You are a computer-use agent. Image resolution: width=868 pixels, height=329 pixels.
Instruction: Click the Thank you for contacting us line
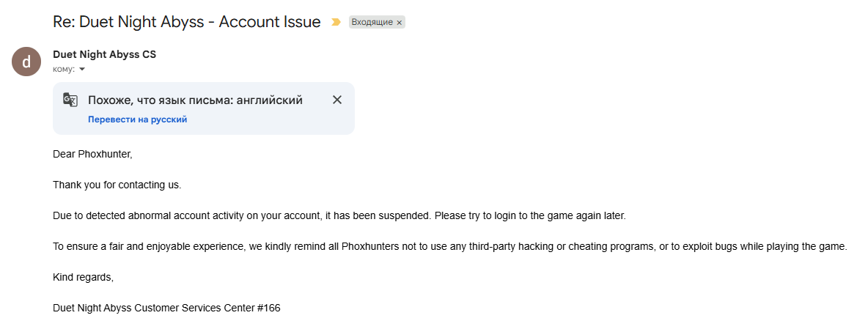(117, 185)
